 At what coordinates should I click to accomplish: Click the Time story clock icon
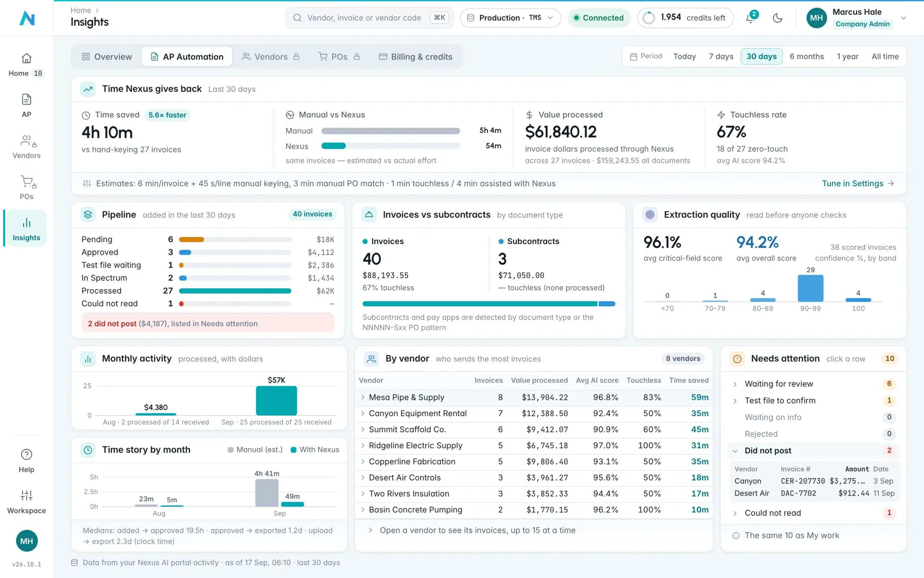pos(88,450)
